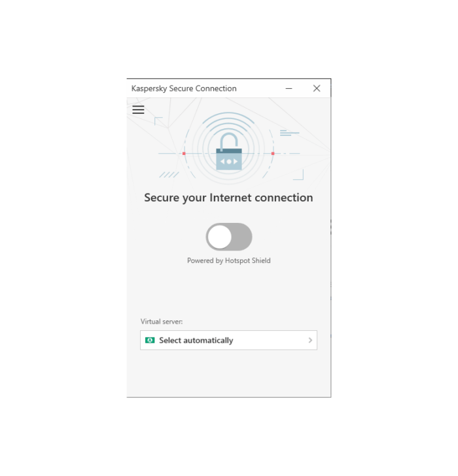Image resolution: width=458 pixels, height=476 pixels.
Task: Click the padlock's shackle arc
Action: coord(229,141)
